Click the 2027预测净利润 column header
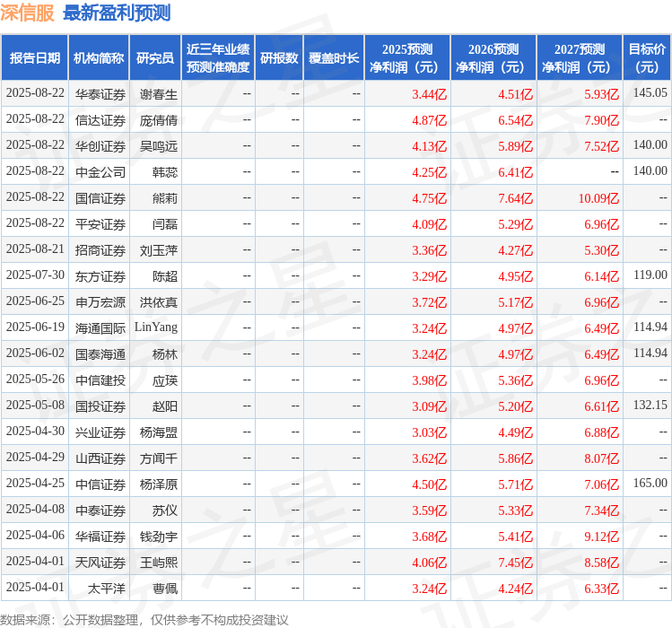Viewport: 672px width, 628px height. click(580, 58)
